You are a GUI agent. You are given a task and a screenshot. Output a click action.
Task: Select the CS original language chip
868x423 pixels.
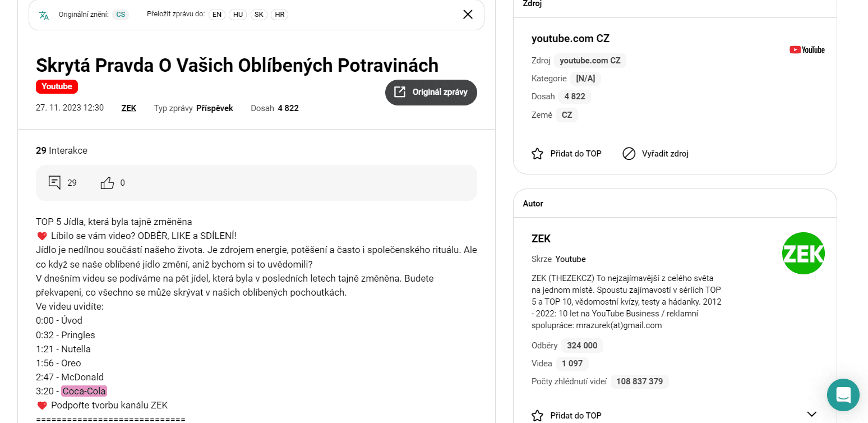point(121,15)
